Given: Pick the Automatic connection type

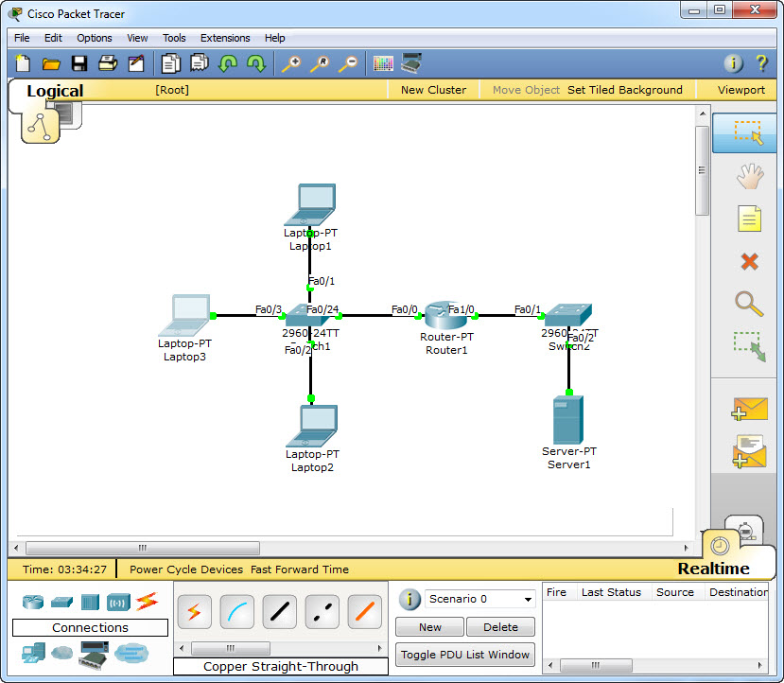Looking at the screenshot, I should (195, 612).
